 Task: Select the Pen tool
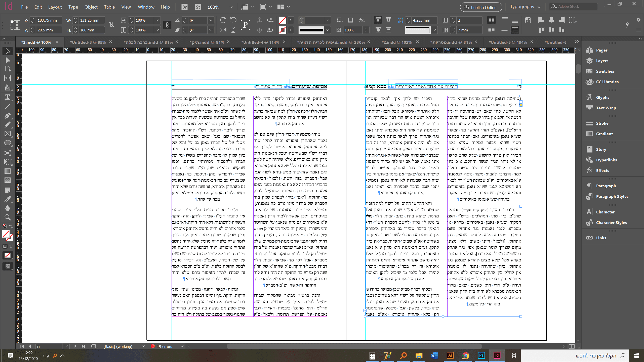pos(8,116)
